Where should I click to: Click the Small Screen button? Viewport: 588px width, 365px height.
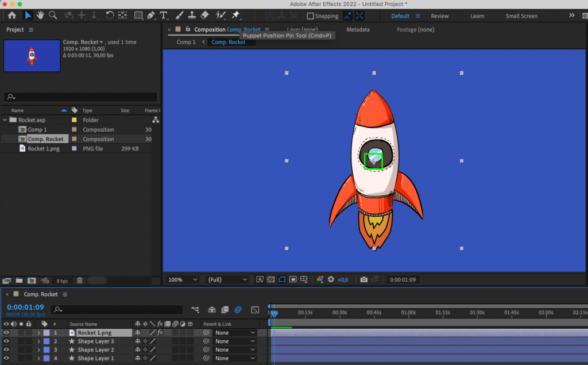coord(521,16)
